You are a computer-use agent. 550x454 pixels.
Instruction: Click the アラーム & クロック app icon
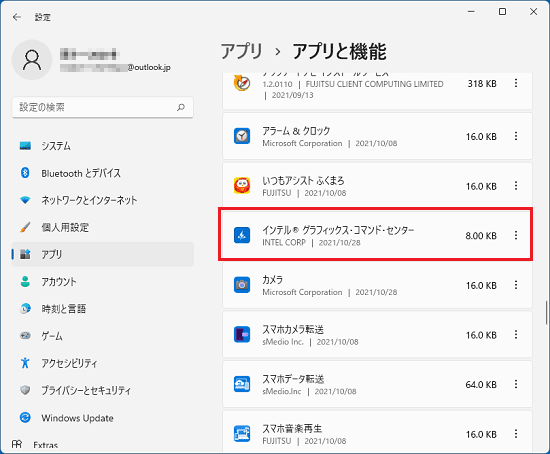point(242,136)
